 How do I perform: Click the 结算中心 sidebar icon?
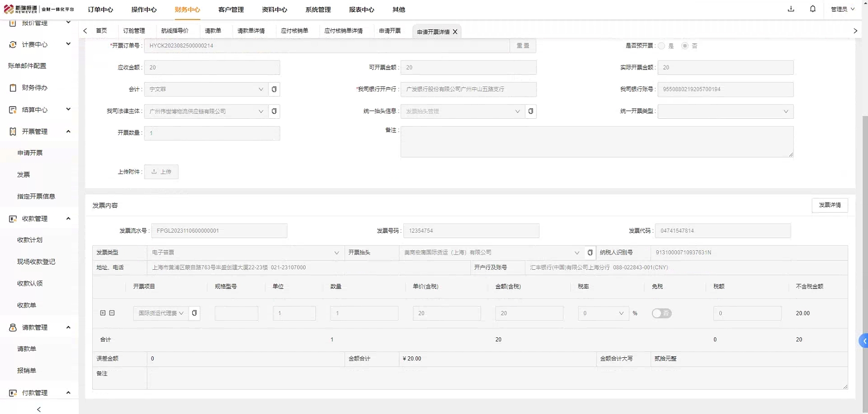(13, 109)
